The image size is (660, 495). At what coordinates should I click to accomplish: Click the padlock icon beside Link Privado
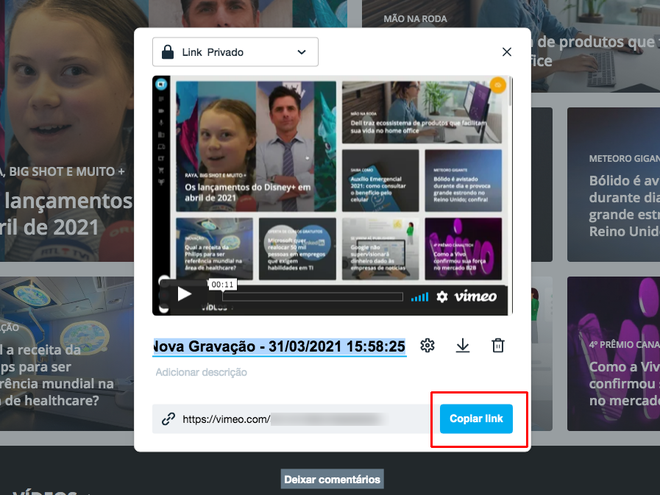tap(168, 52)
